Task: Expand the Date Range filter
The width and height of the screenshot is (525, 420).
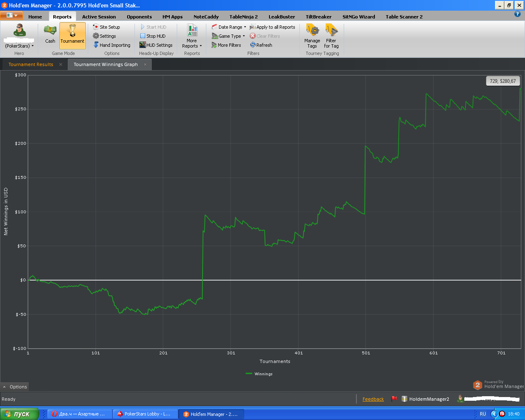Action: 229,27
